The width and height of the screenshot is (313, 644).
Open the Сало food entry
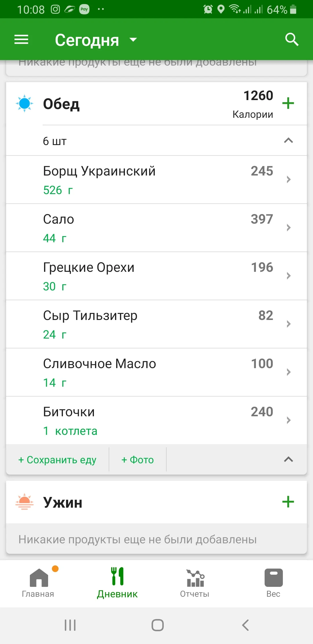click(x=156, y=228)
